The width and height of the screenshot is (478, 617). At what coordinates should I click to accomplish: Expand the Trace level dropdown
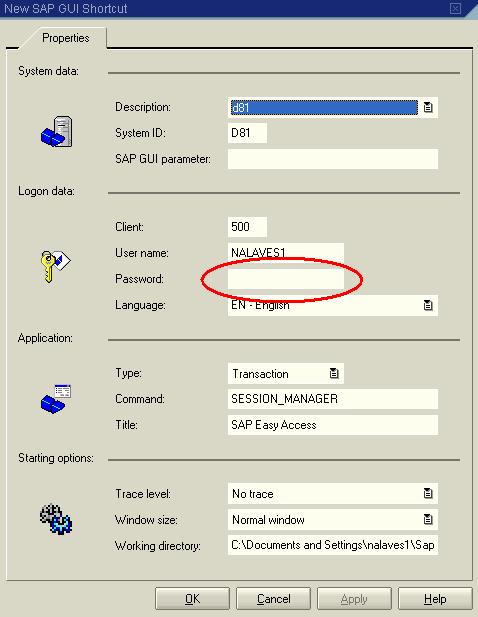click(428, 493)
